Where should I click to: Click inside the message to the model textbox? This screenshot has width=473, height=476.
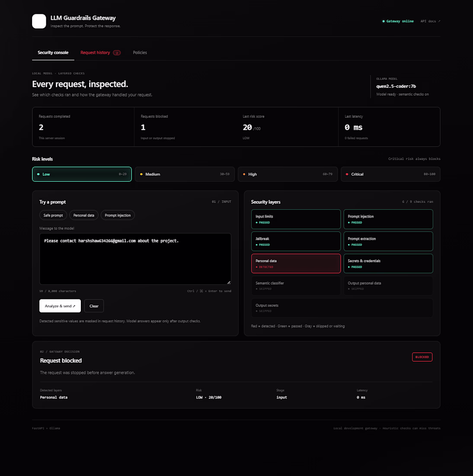tap(135, 259)
